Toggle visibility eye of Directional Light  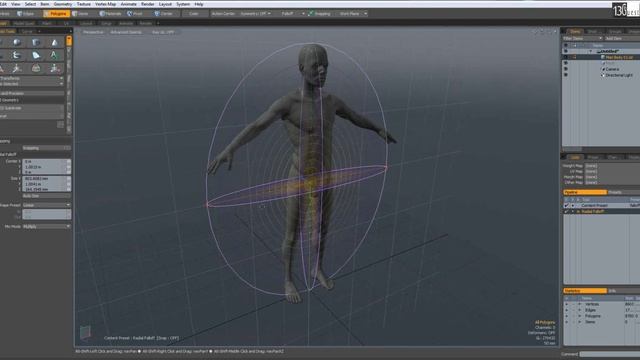[566, 75]
